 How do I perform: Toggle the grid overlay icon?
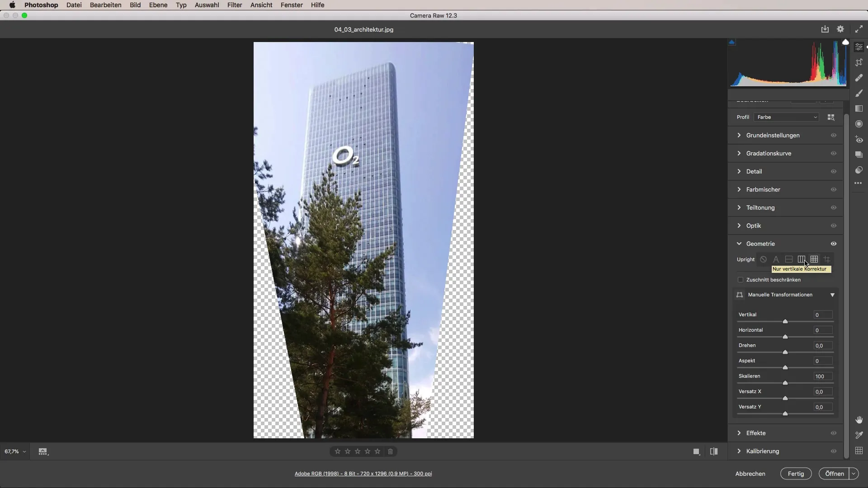(x=859, y=450)
